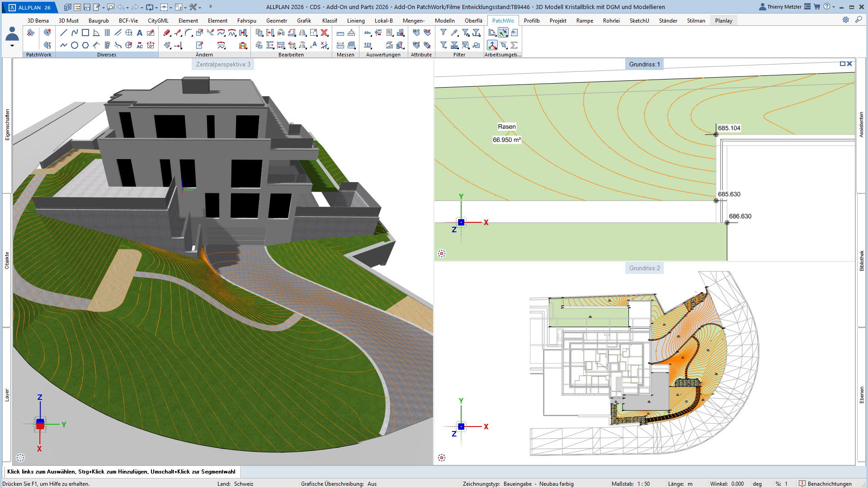Click the red X delete icon
This screenshot has width=868, height=488.
[x=324, y=33]
